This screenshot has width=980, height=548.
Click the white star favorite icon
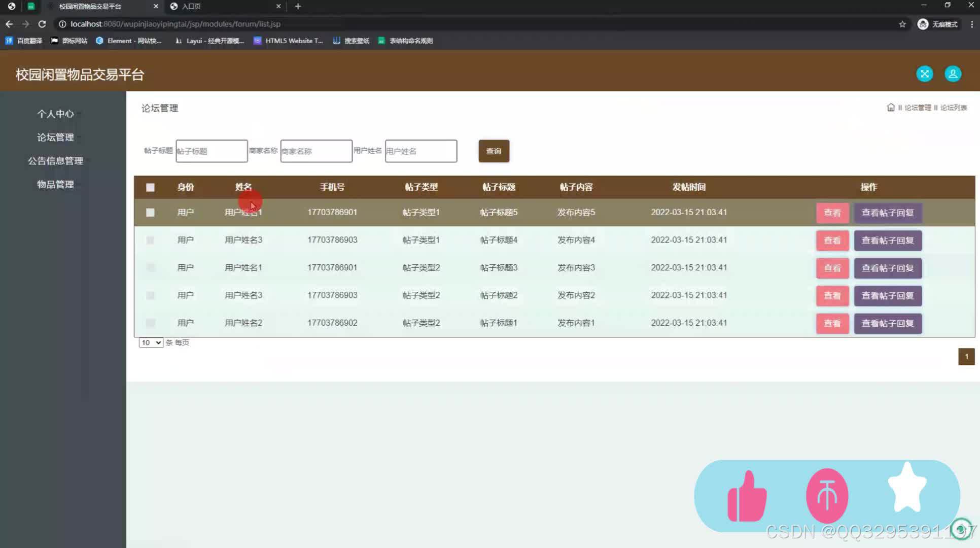click(907, 487)
